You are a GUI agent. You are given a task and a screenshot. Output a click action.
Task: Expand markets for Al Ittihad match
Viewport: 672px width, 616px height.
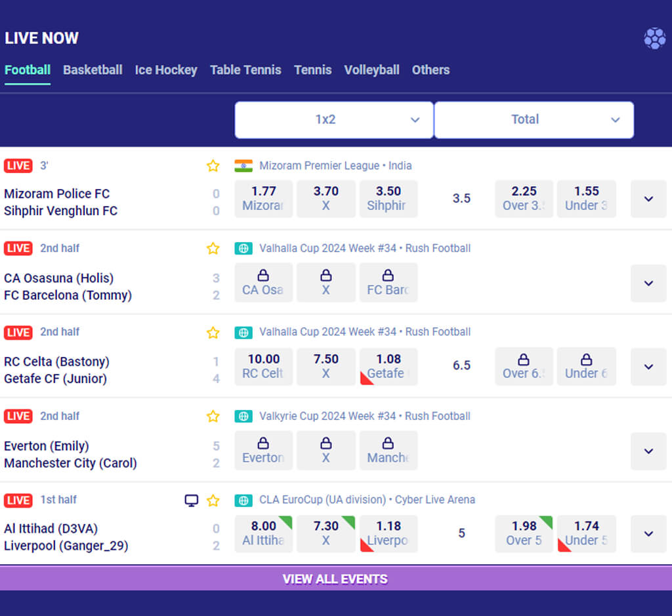pos(648,534)
